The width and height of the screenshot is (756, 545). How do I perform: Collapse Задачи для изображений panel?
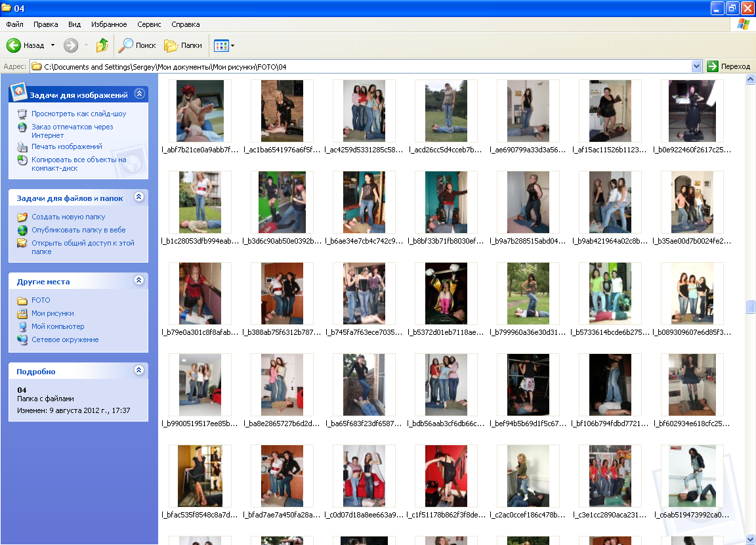[139, 93]
